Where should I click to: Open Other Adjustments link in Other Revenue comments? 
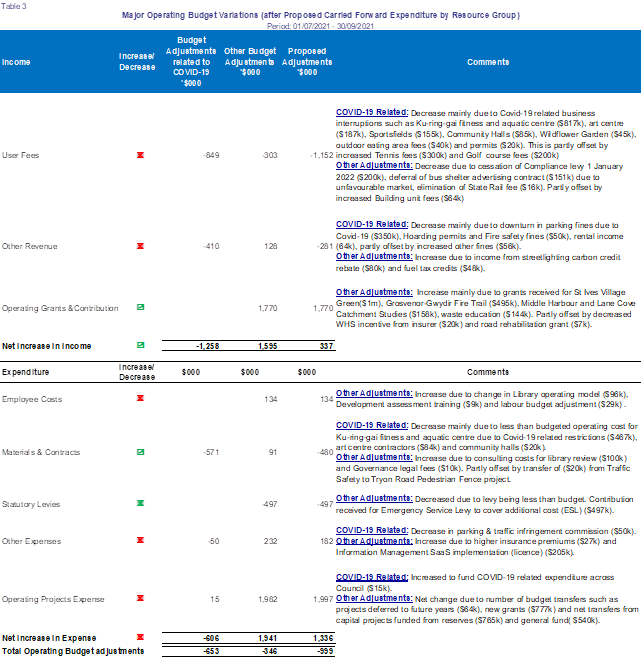click(x=374, y=256)
